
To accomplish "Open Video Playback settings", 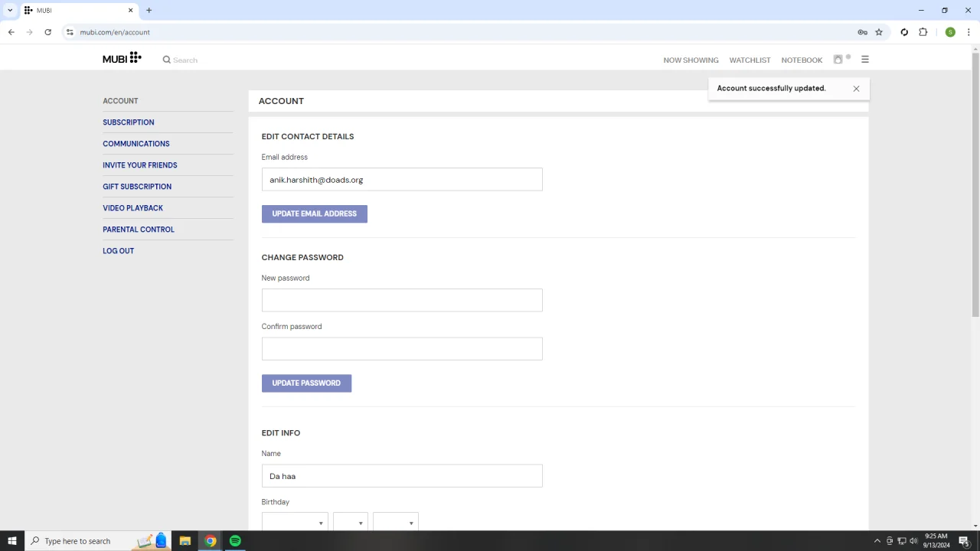I will [x=133, y=208].
